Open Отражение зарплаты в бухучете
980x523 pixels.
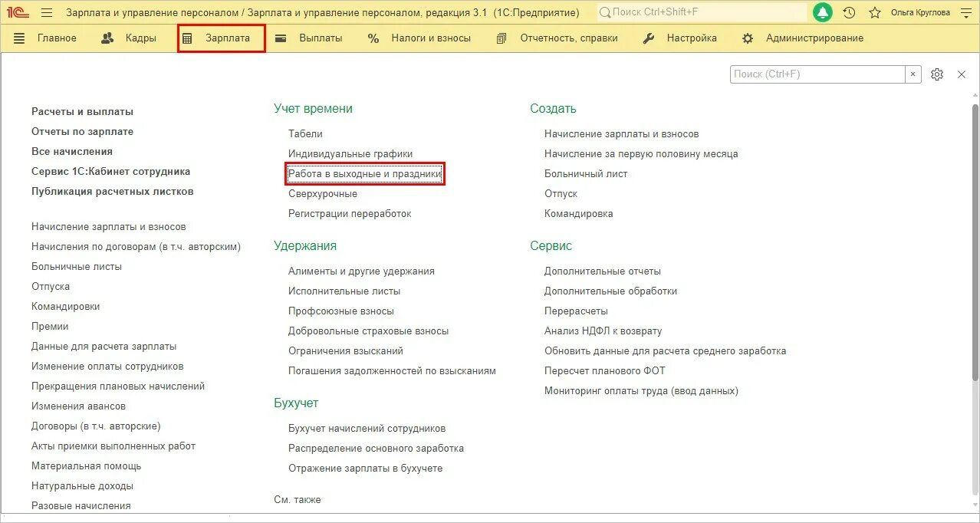pyautogui.click(x=366, y=469)
